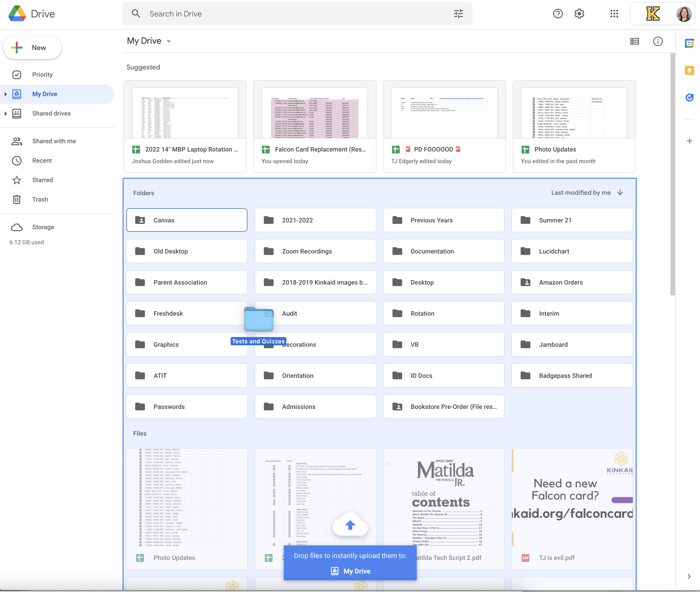
Task: Open the Help support icon
Action: 558,14
